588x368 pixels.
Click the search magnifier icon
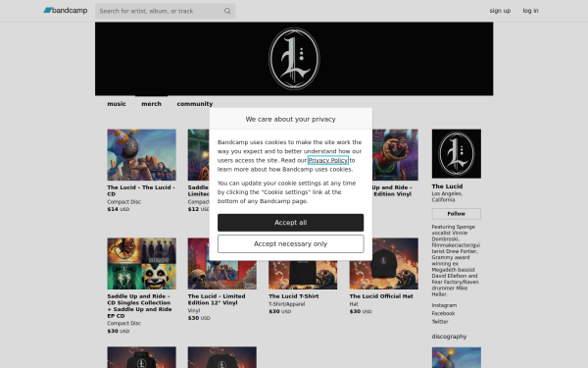[227, 11]
